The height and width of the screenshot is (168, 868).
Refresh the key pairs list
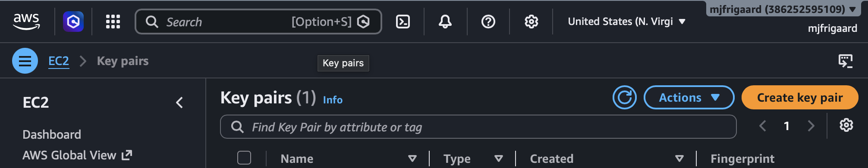(x=625, y=97)
